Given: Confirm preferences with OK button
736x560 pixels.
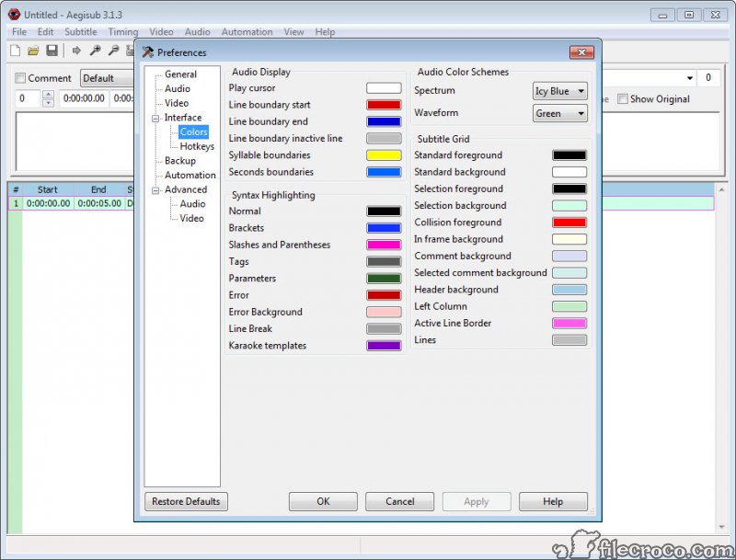Looking at the screenshot, I should point(323,501).
